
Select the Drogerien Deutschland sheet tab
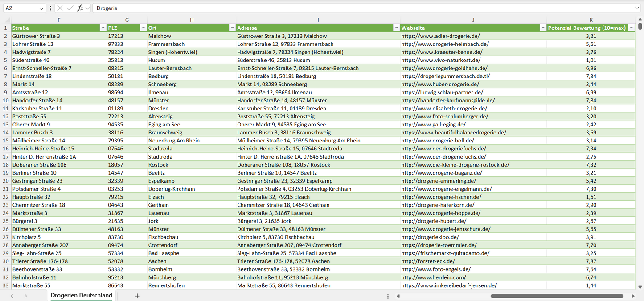pos(81,296)
